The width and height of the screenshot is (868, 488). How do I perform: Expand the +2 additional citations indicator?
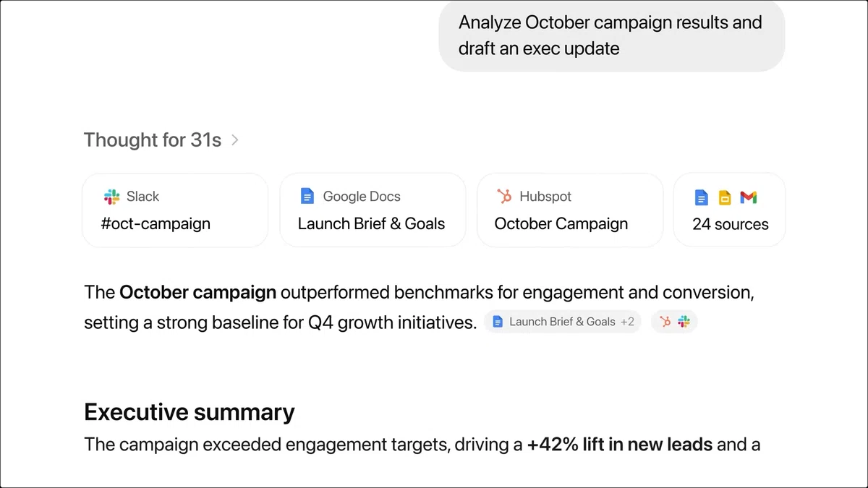coord(626,322)
